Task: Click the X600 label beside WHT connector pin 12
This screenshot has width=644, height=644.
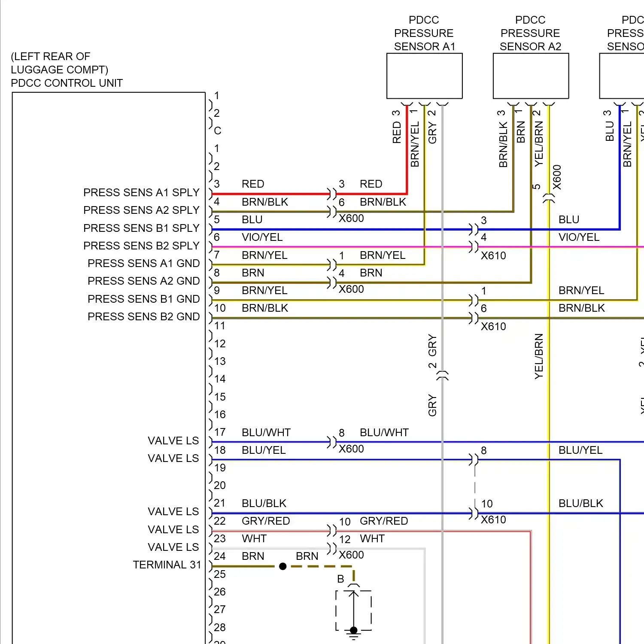Action: 351,555
